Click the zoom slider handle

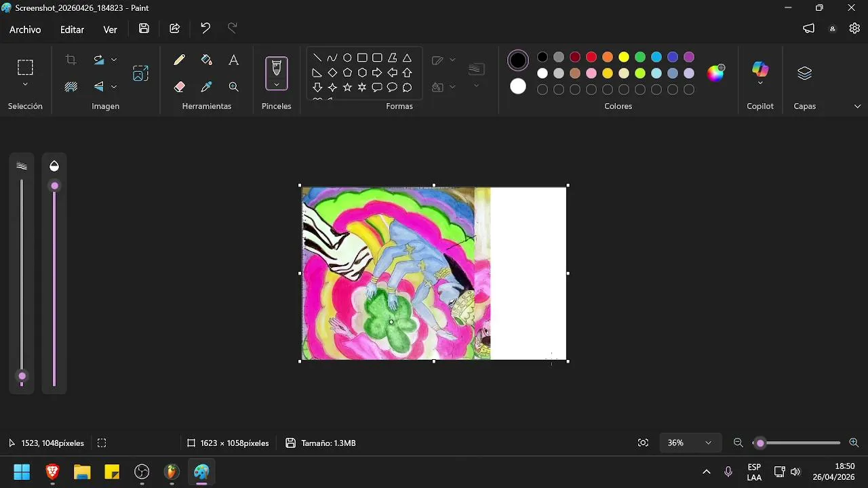tap(760, 443)
